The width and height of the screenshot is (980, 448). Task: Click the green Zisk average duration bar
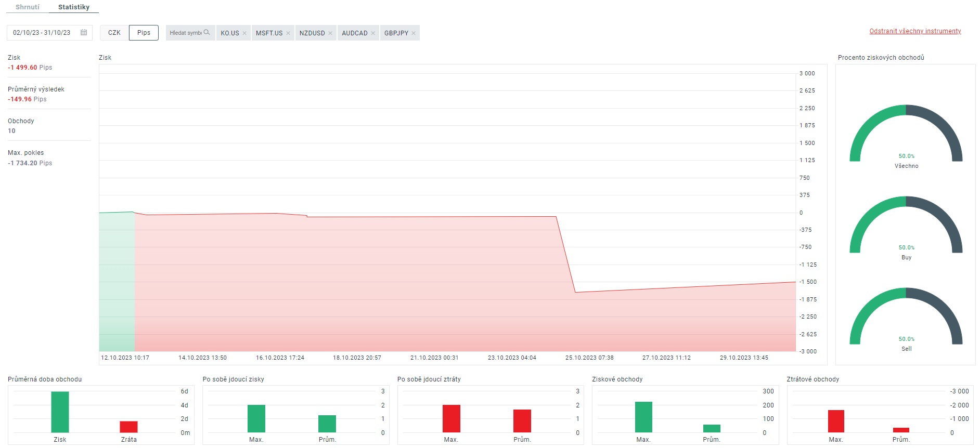coord(60,412)
